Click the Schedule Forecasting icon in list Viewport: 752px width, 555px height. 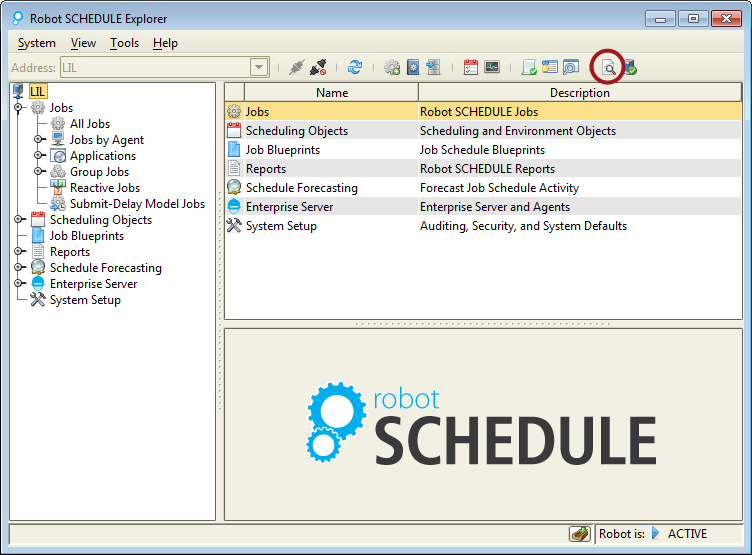234,188
